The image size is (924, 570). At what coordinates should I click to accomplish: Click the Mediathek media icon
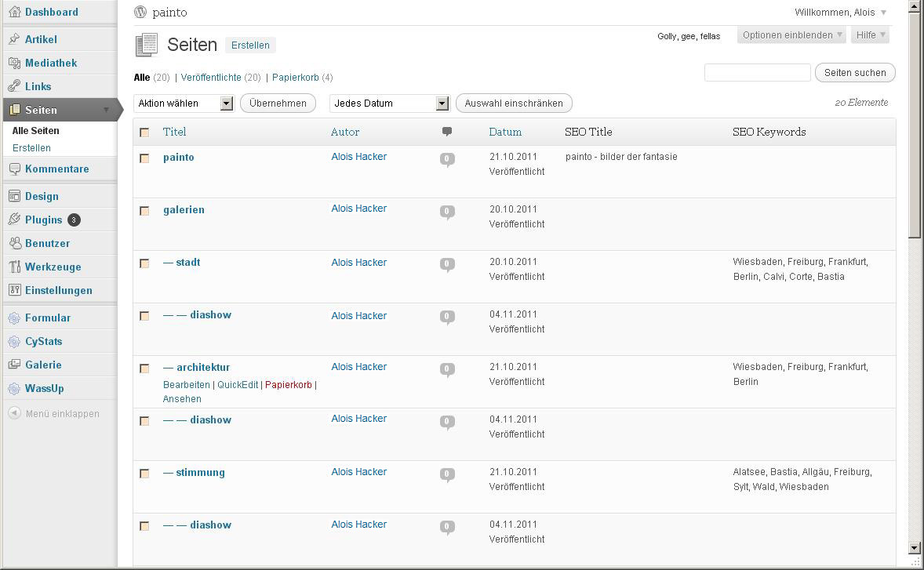tap(15, 63)
